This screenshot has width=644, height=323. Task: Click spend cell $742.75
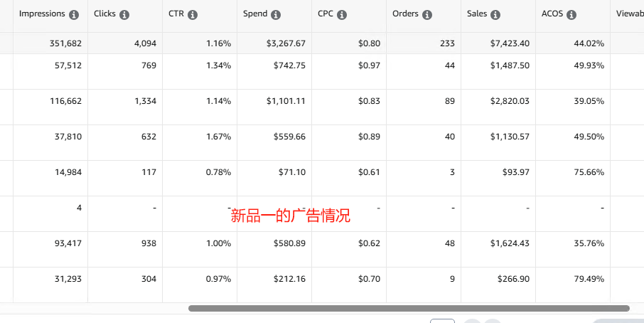(x=289, y=65)
